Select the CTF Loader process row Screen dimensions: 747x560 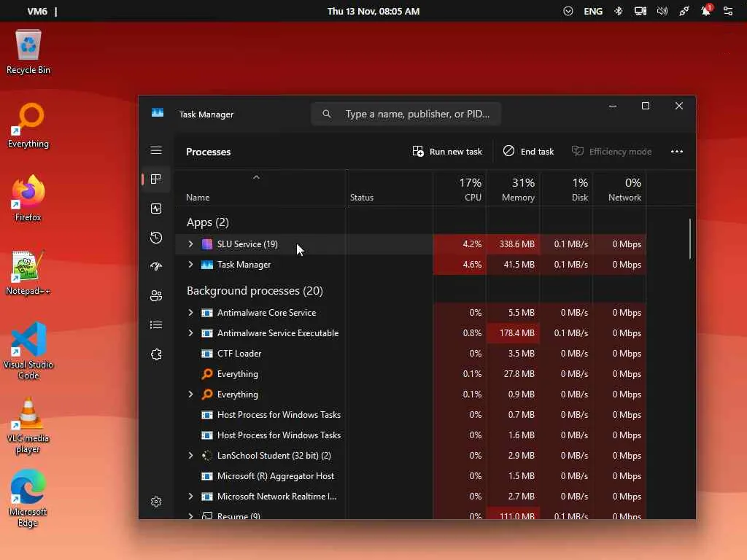411,354
